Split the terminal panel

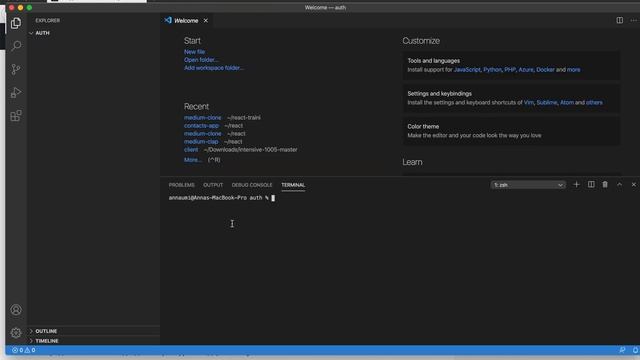click(x=591, y=184)
